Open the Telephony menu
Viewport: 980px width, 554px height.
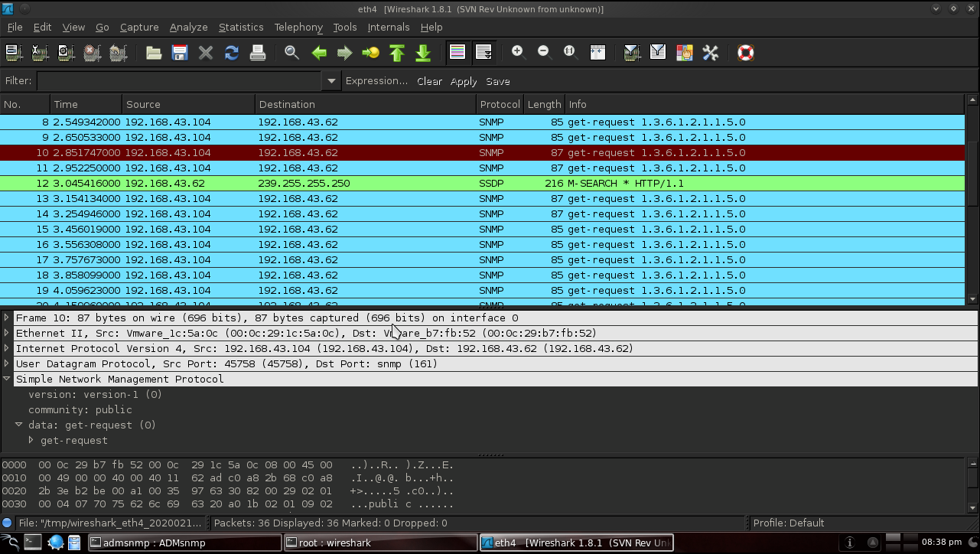pyautogui.click(x=298, y=27)
